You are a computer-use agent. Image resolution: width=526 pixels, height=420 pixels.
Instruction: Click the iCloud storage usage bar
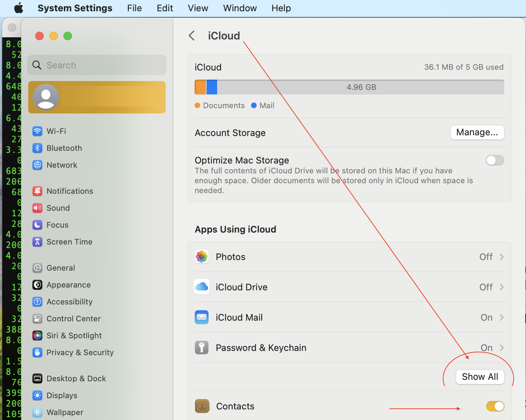coord(349,87)
